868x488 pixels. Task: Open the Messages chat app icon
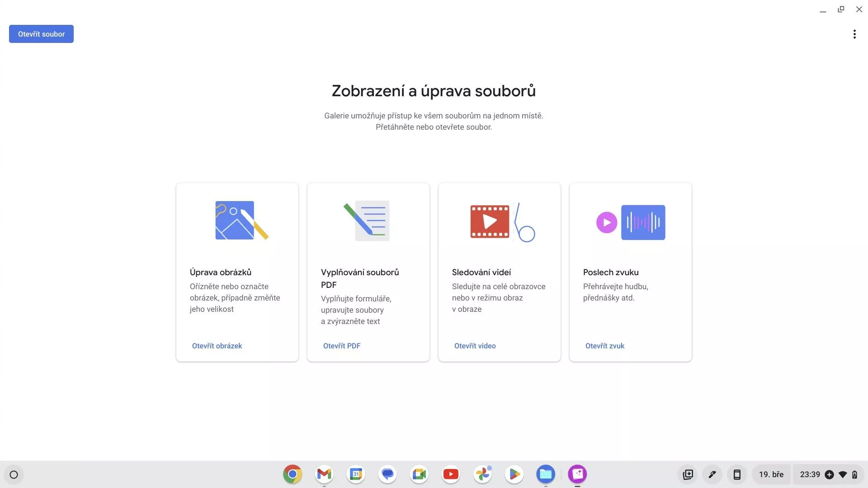click(387, 474)
